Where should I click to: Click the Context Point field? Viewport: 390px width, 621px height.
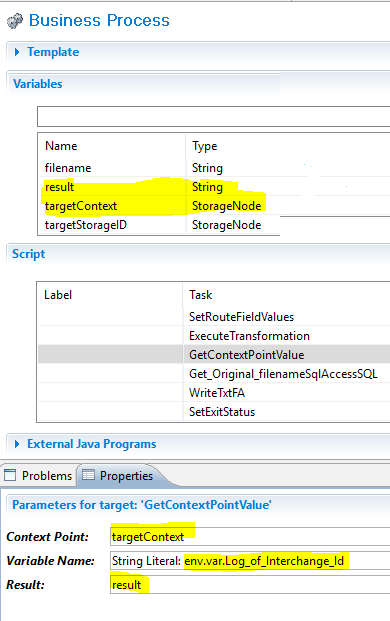tap(250, 537)
